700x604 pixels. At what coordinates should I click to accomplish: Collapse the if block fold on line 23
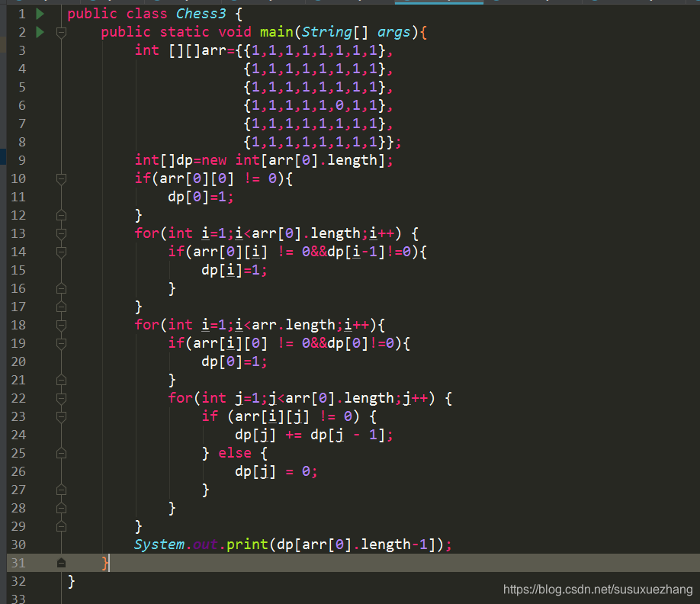pyautogui.click(x=62, y=417)
